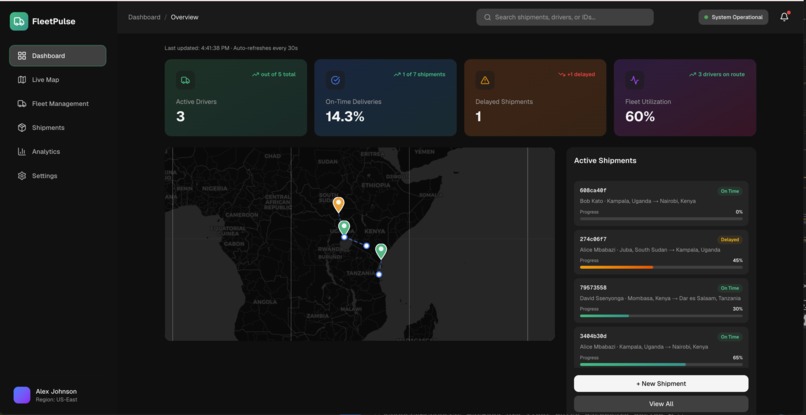Click the search magnifier icon
The width and height of the screenshot is (806, 415).
(487, 17)
